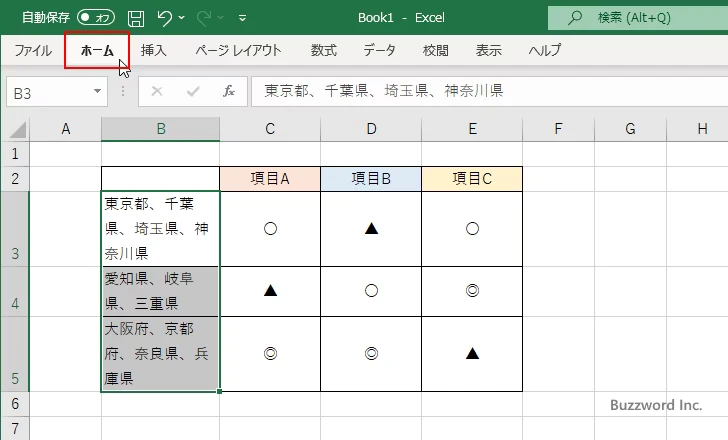Click the double circle in 項目C row 4
Image resolution: width=728 pixels, height=440 pixels.
pyautogui.click(x=472, y=291)
